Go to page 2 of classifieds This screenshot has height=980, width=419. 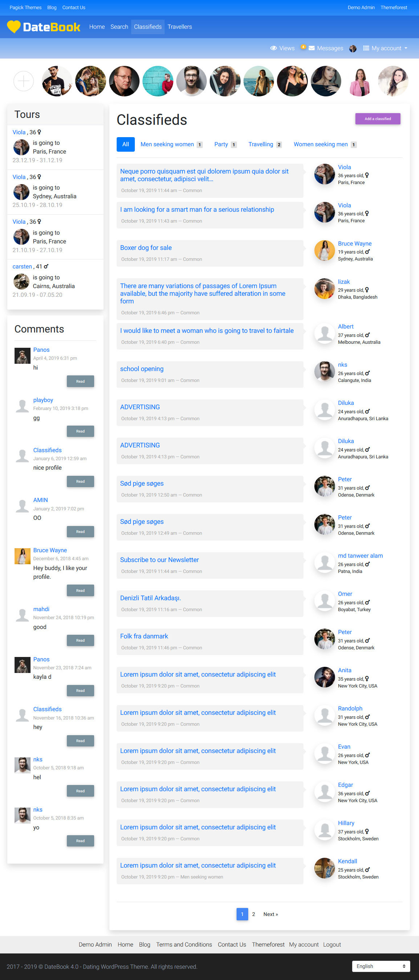pyautogui.click(x=254, y=914)
